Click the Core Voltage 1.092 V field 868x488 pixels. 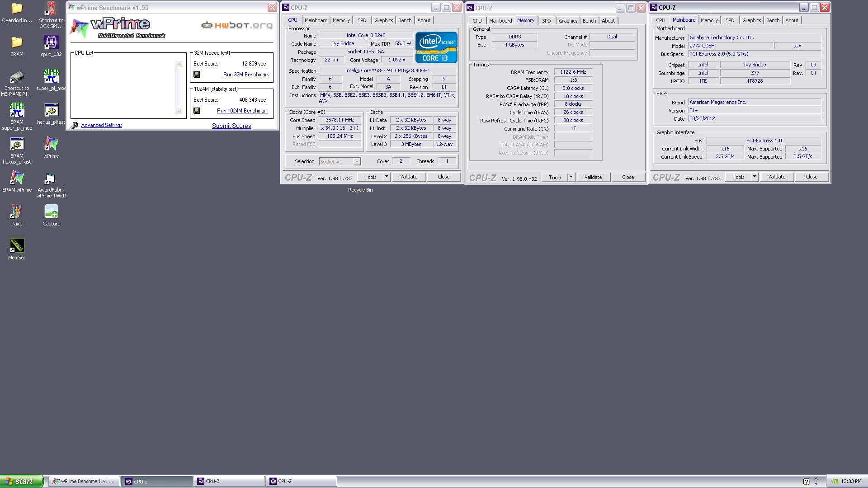397,60
